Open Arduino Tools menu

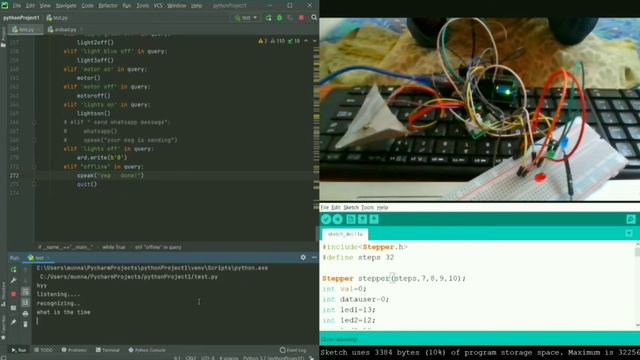(x=367, y=207)
